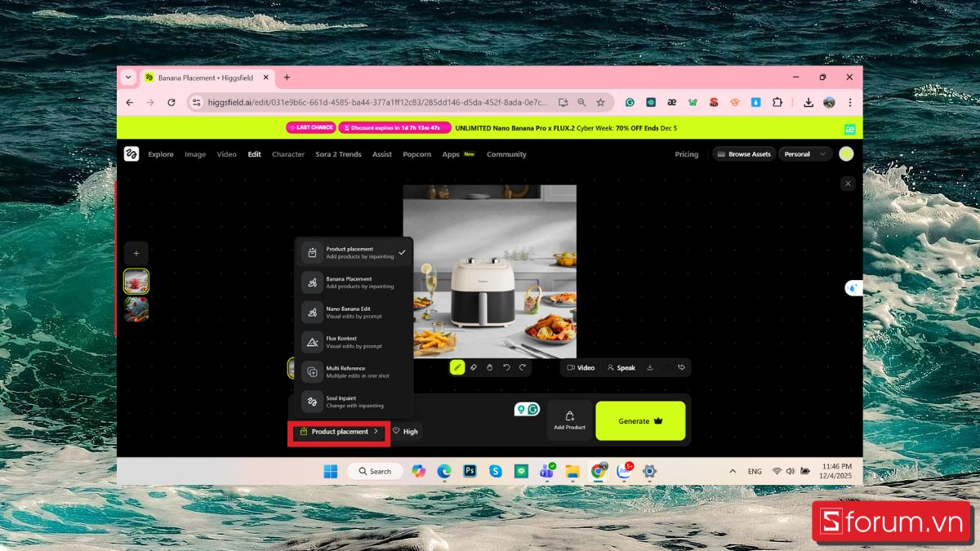This screenshot has height=551, width=980.
Task: Click the Generate button
Action: point(640,421)
